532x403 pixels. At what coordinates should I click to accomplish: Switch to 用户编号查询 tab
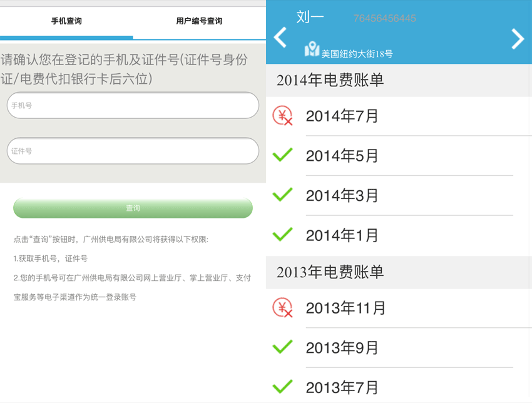point(199,21)
